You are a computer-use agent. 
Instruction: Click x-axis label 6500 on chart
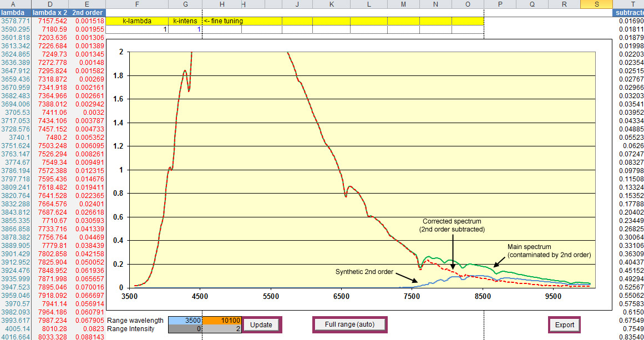pos(341,297)
